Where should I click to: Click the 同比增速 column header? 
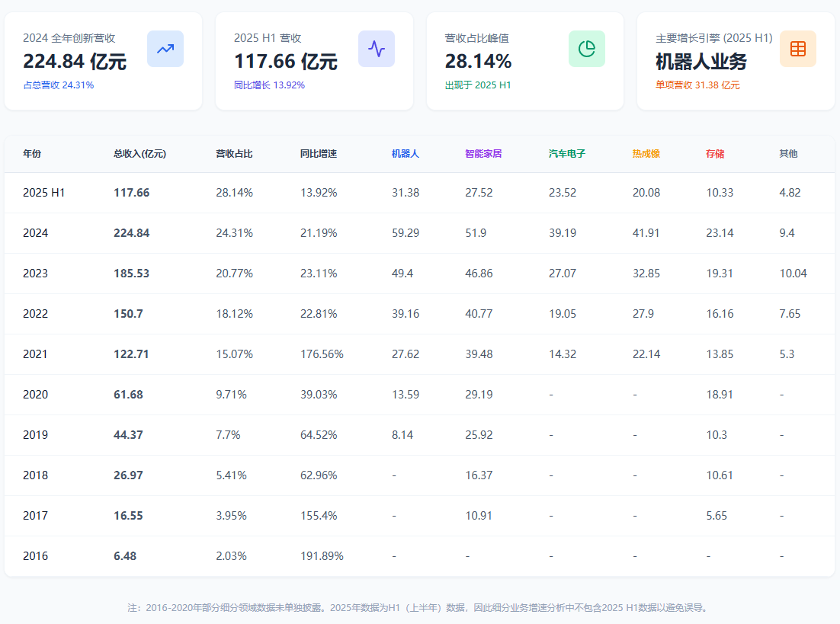318,154
